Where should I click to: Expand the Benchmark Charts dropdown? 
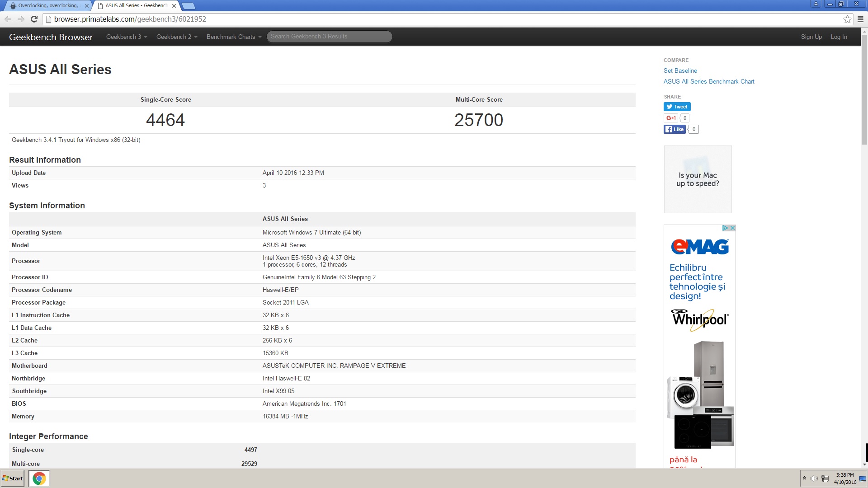coord(234,37)
